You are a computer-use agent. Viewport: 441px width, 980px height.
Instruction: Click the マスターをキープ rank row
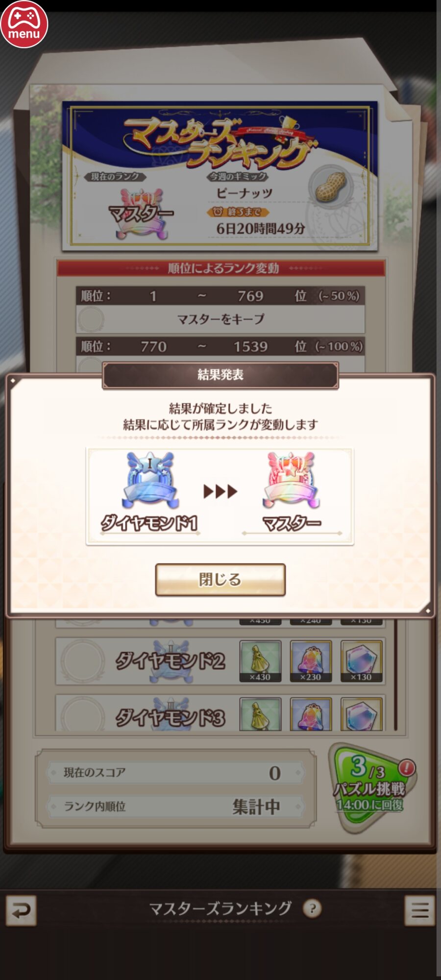220,319
